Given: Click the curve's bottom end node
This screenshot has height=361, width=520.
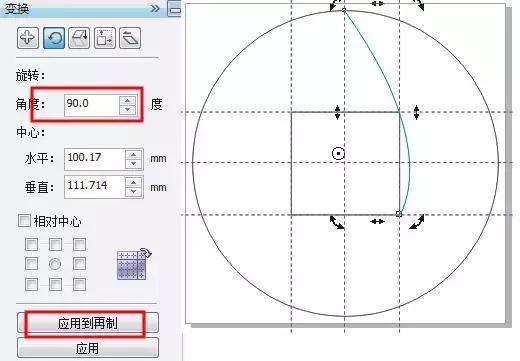Looking at the screenshot, I should [x=399, y=214].
